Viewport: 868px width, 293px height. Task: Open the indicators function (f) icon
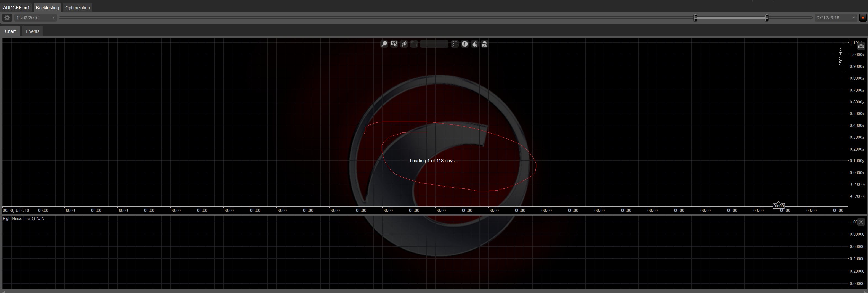[x=465, y=44]
